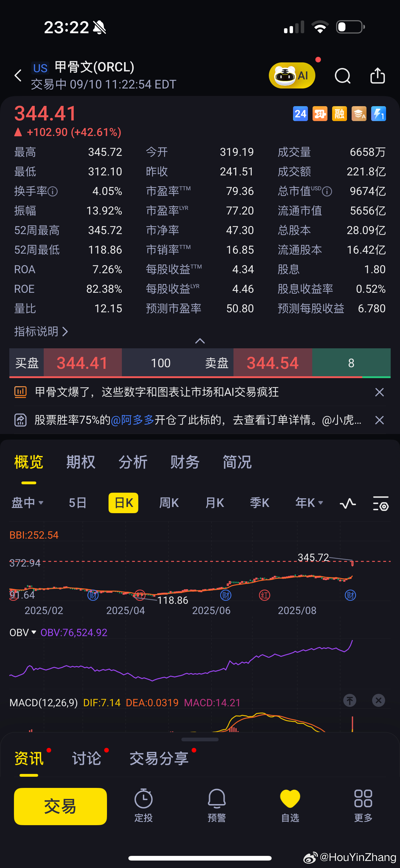
Task: Open chart icon beside 甲骨文爆了 news
Action: pyautogui.click(x=20, y=392)
